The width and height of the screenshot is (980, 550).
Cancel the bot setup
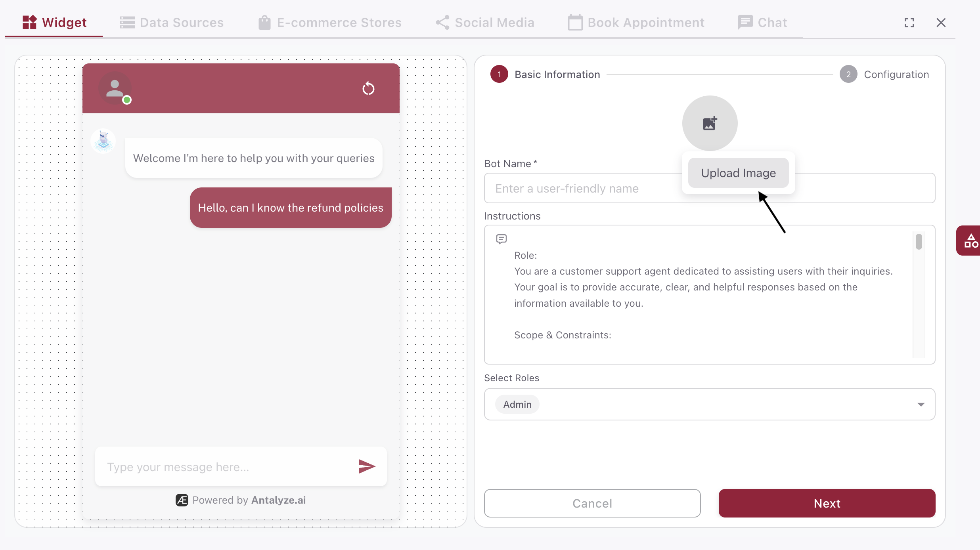(592, 503)
